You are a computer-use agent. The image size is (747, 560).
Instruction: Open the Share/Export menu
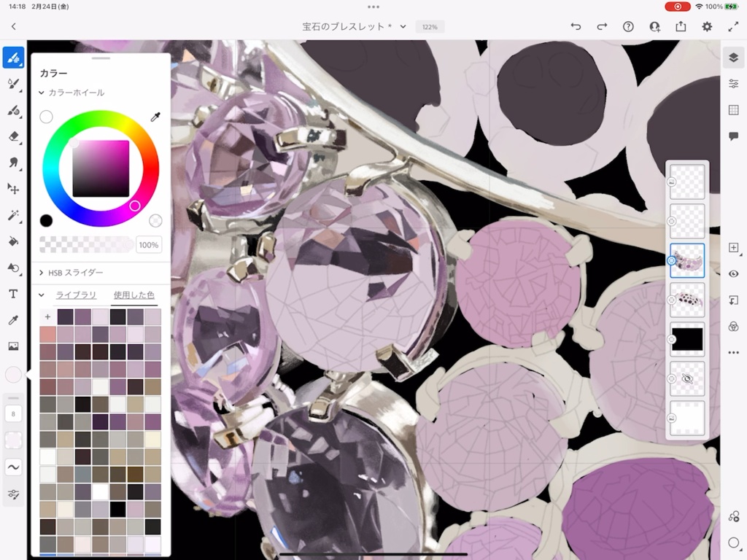tap(681, 27)
